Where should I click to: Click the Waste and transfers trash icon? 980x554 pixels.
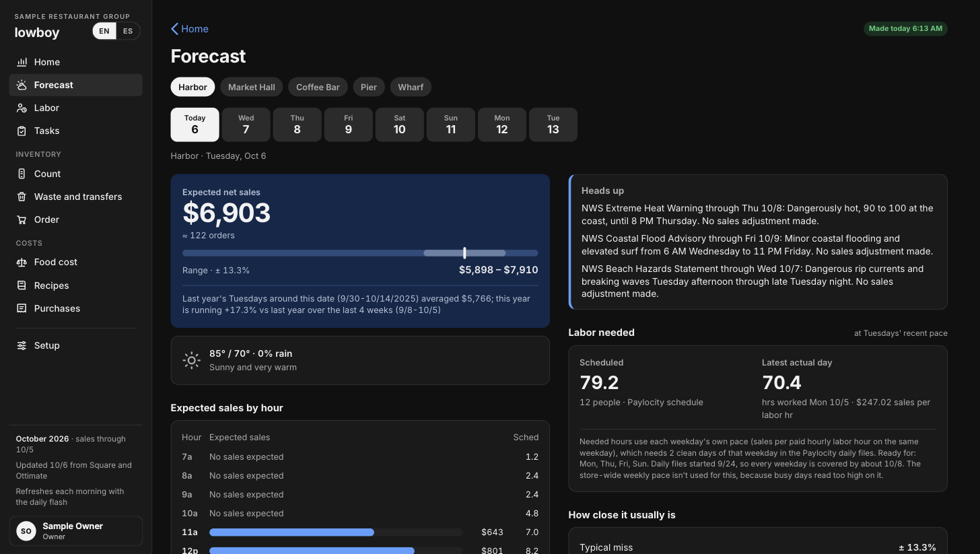tap(22, 197)
